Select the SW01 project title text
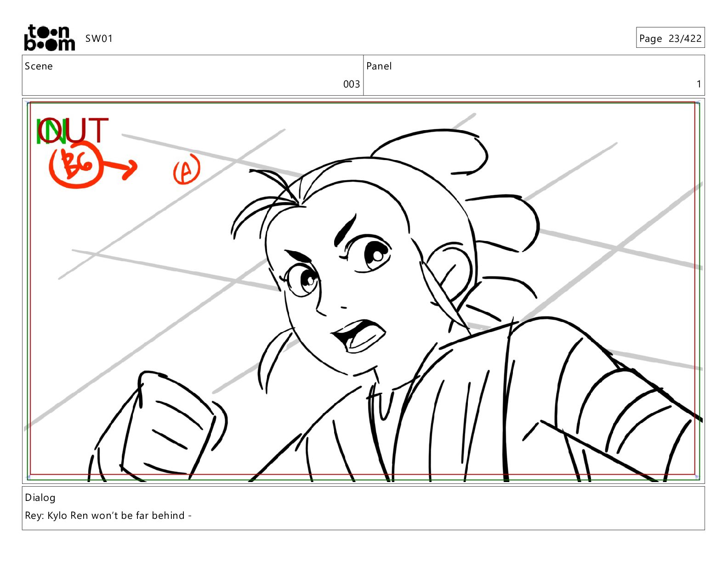Image resolution: width=728 pixels, height=563 pixels. click(99, 39)
